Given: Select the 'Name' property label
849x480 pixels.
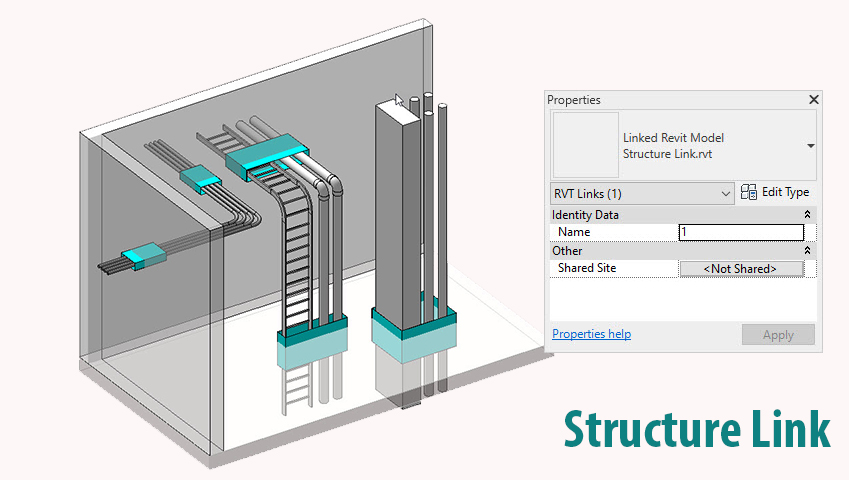Looking at the screenshot, I should [x=574, y=232].
